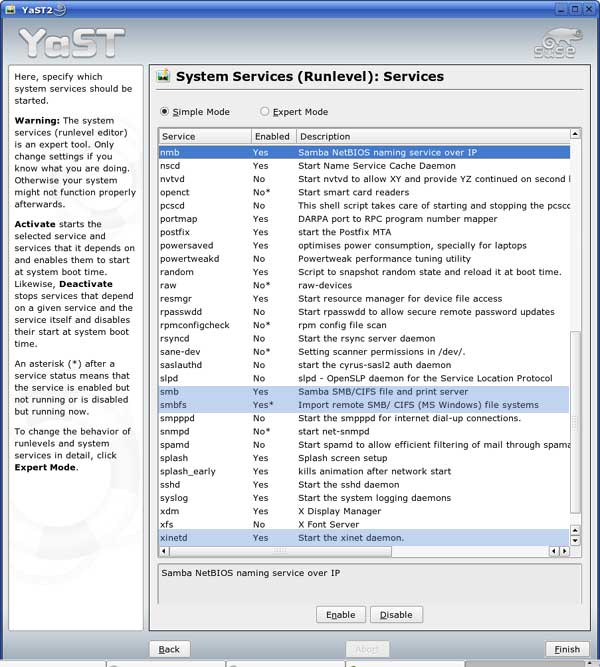
Task: Select the sane-dev service row
Action: point(364,352)
